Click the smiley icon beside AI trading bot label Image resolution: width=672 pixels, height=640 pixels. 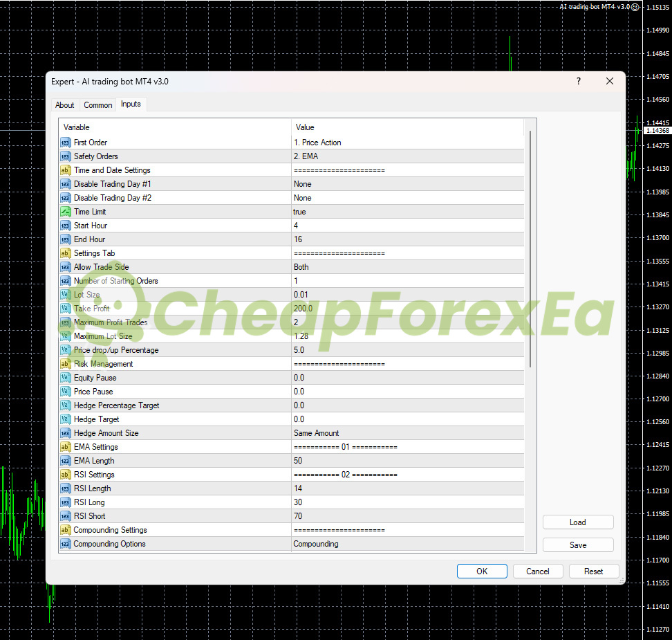pos(635,7)
